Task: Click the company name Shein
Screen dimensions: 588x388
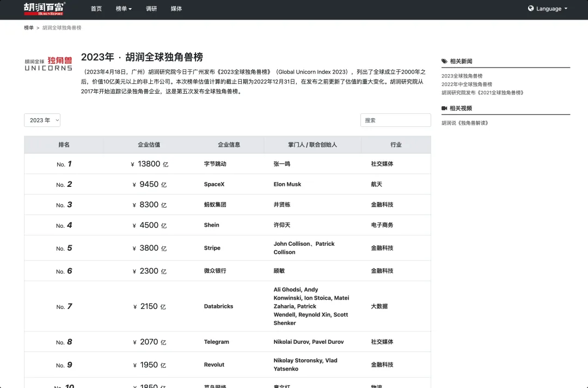Action: 211,225
